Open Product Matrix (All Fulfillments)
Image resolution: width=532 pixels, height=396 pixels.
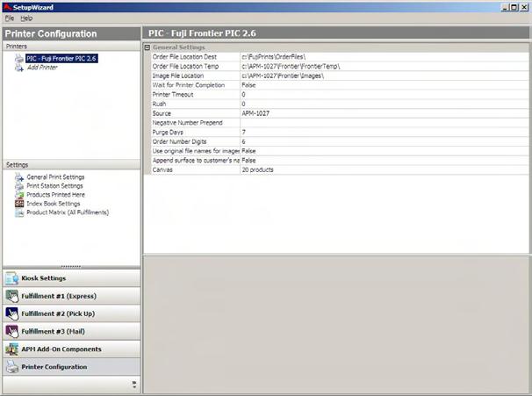pos(68,212)
